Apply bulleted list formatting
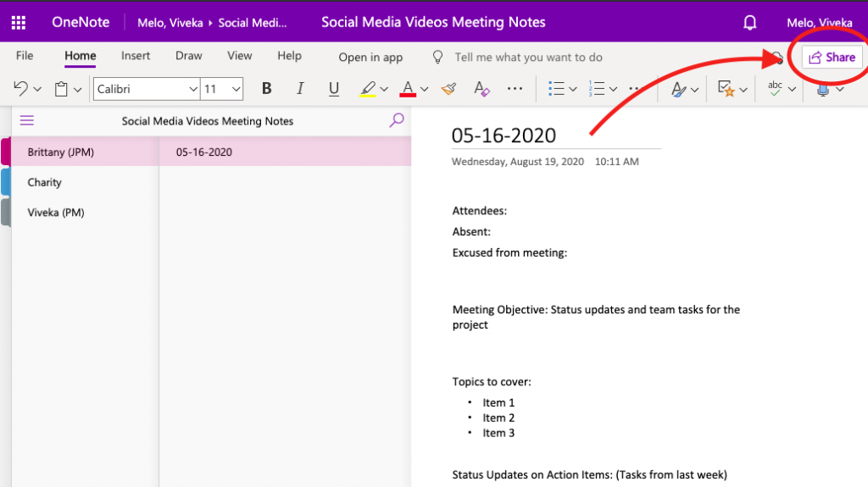The height and width of the screenshot is (487, 868). tap(556, 89)
